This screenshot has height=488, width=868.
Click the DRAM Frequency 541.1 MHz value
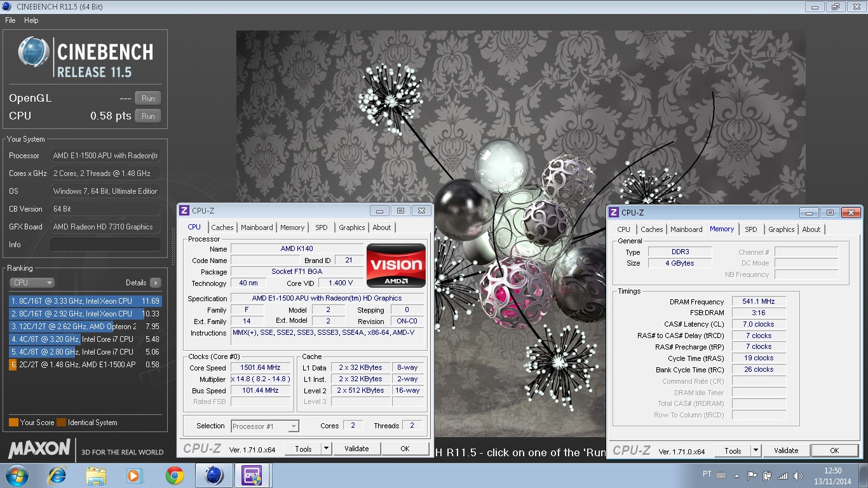pyautogui.click(x=759, y=302)
